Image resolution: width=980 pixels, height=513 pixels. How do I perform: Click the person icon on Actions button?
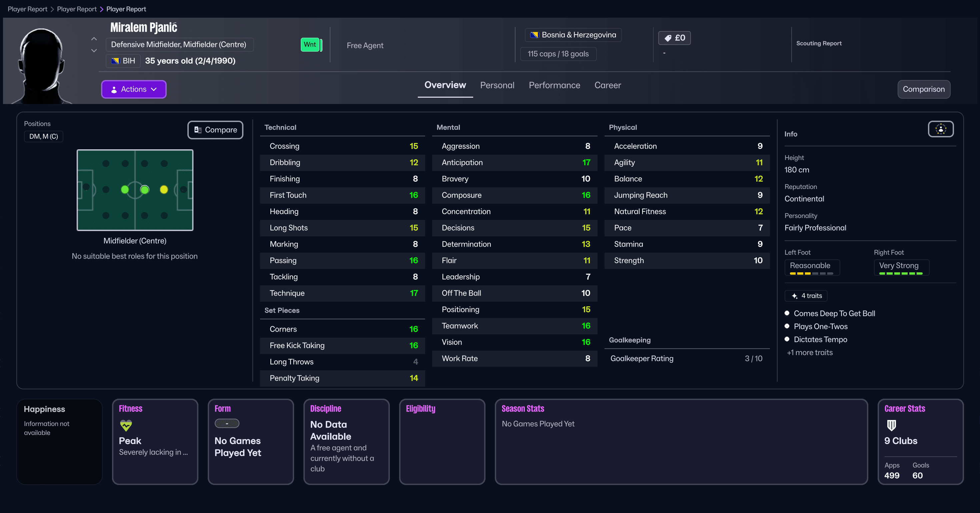[114, 89]
